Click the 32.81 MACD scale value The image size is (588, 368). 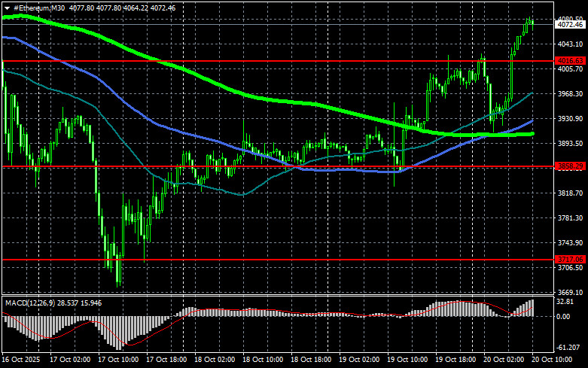[x=565, y=302]
